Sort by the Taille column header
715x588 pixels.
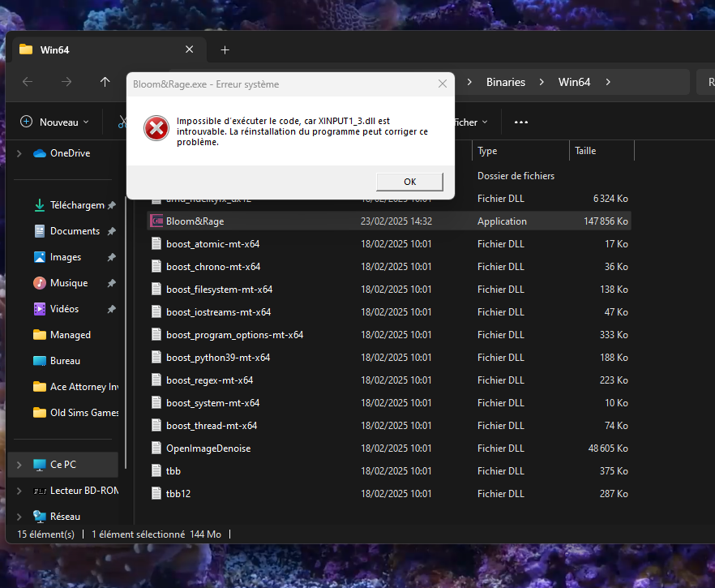pyautogui.click(x=602, y=151)
